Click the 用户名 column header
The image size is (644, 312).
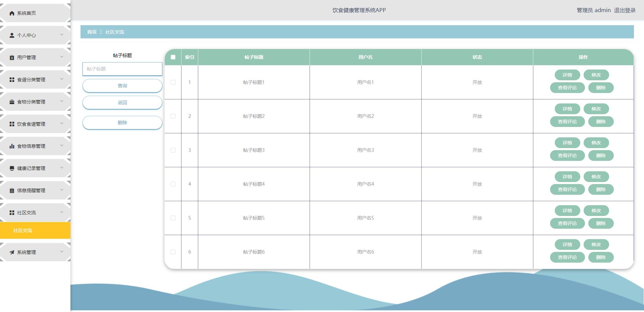(366, 57)
